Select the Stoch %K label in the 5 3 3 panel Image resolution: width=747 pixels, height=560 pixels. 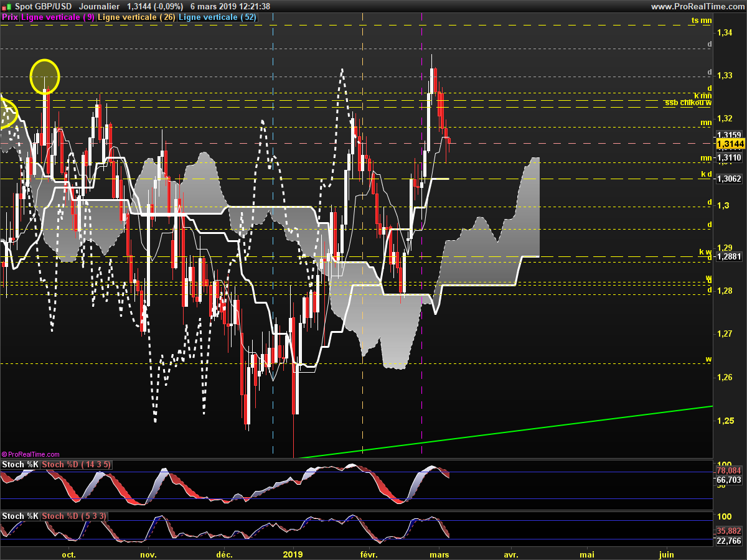20,516
